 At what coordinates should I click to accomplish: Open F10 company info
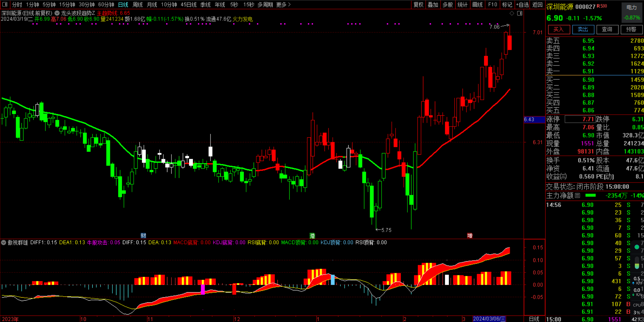pos(493,4)
